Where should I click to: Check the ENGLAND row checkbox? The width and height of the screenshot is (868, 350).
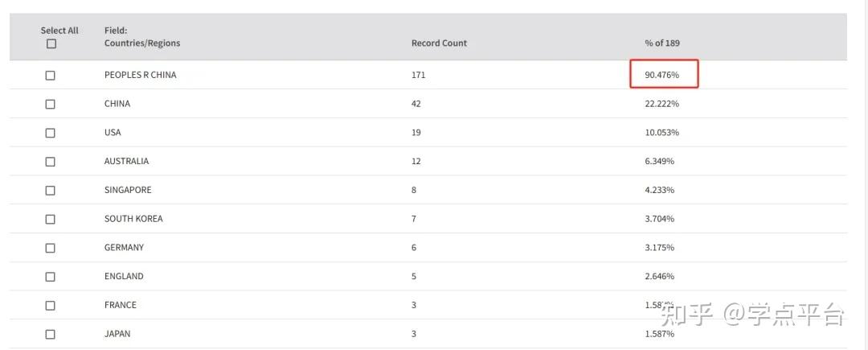pos(51,277)
